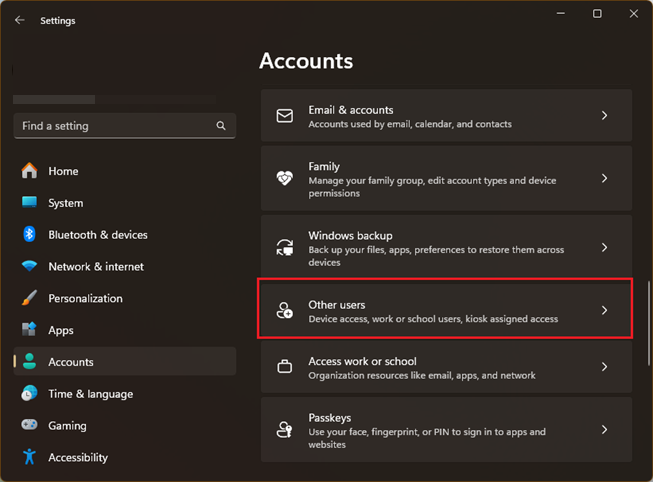653x482 pixels.
Task: Click the Apps icon in sidebar
Action: (29, 330)
